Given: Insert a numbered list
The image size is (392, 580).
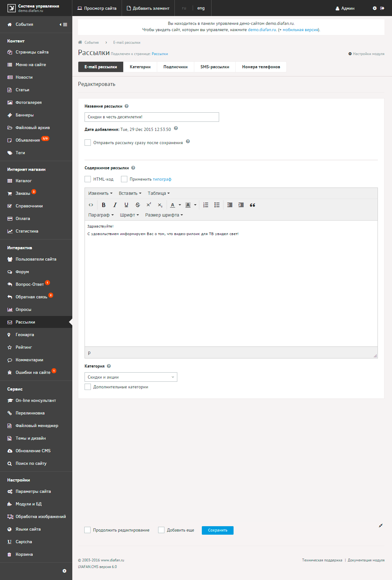Looking at the screenshot, I should click(206, 205).
